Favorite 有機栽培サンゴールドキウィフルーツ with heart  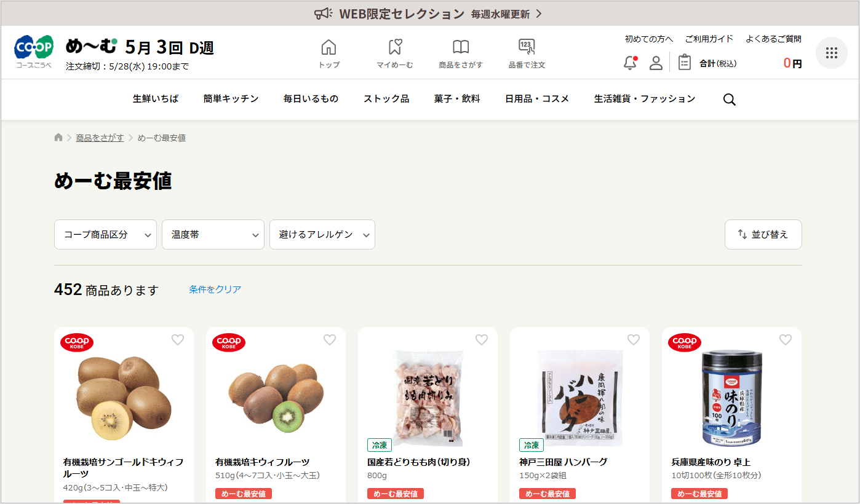pos(178,340)
